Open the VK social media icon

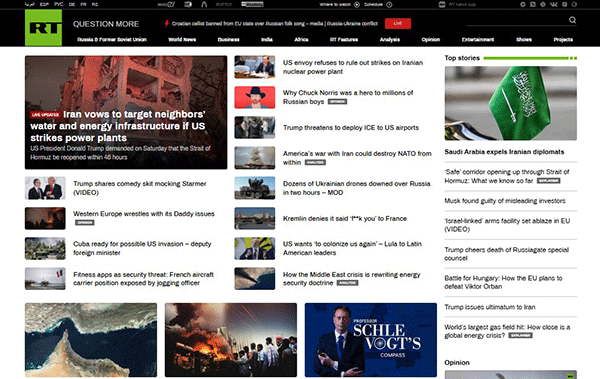tap(554, 5)
